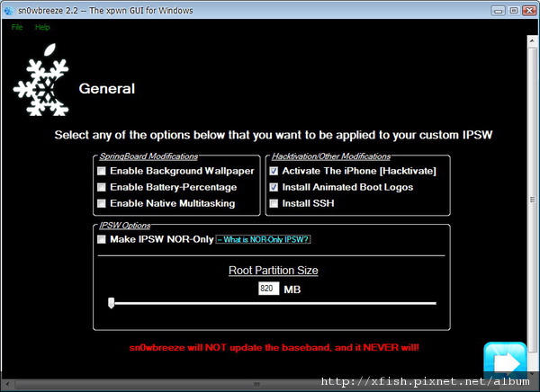
Task: Click the sn0wbreeze snowflake apple logo
Action: click(41, 79)
